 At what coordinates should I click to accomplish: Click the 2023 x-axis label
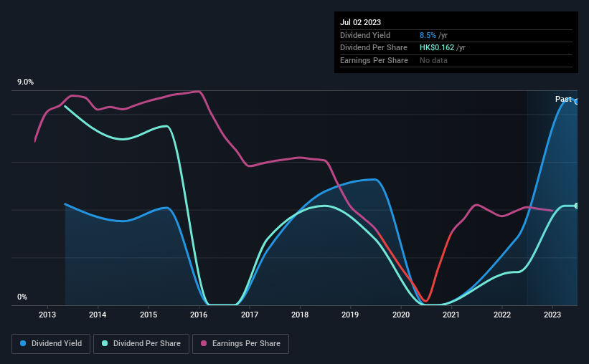click(x=552, y=315)
